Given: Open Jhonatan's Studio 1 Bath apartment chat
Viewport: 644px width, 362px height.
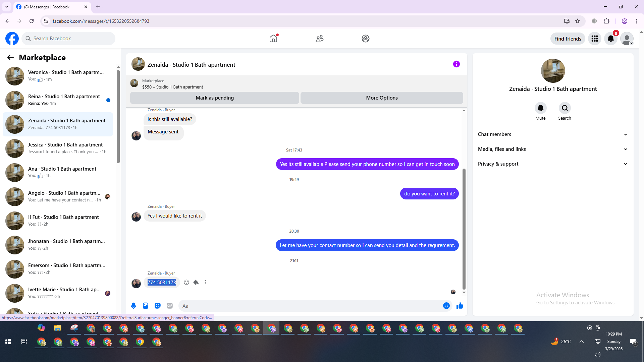Looking at the screenshot, I should pos(58,245).
